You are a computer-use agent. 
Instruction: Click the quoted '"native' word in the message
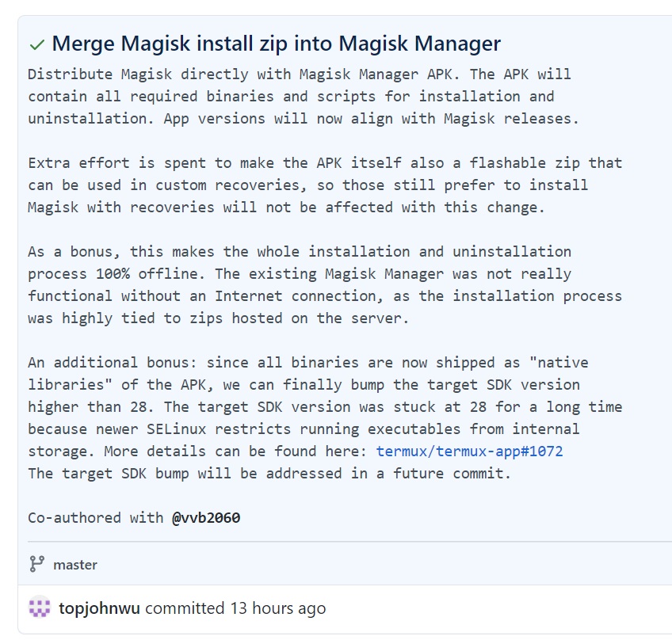click(x=559, y=363)
